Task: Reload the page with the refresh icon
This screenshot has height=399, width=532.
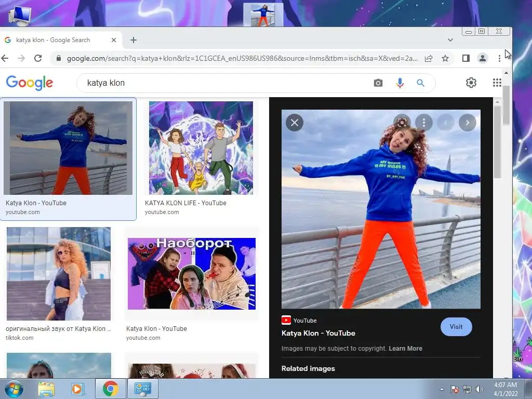Action: pyautogui.click(x=38, y=58)
